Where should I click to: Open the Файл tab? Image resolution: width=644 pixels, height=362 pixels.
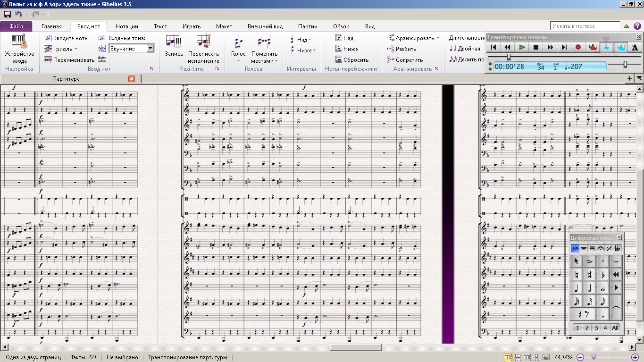tap(17, 26)
